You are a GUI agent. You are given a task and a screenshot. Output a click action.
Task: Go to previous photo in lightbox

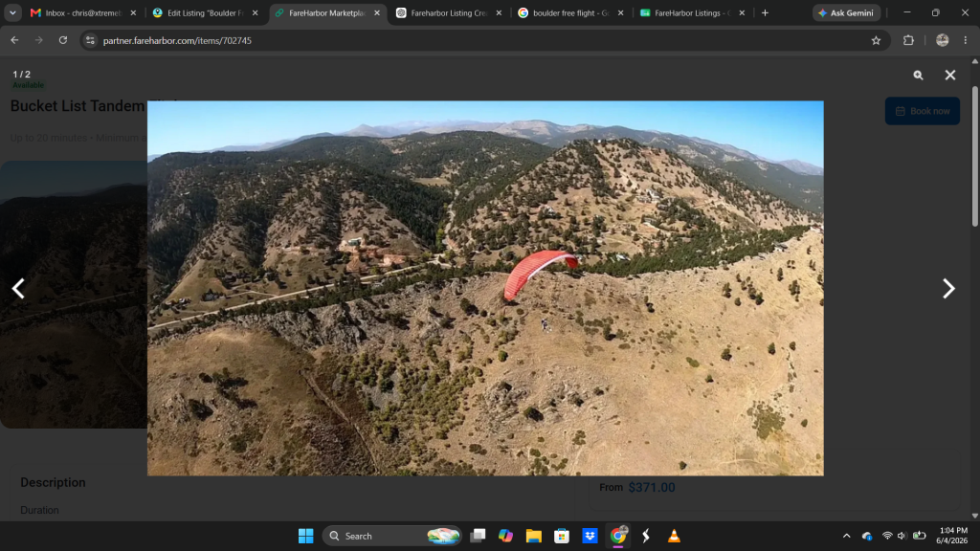[x=18, y=289]
